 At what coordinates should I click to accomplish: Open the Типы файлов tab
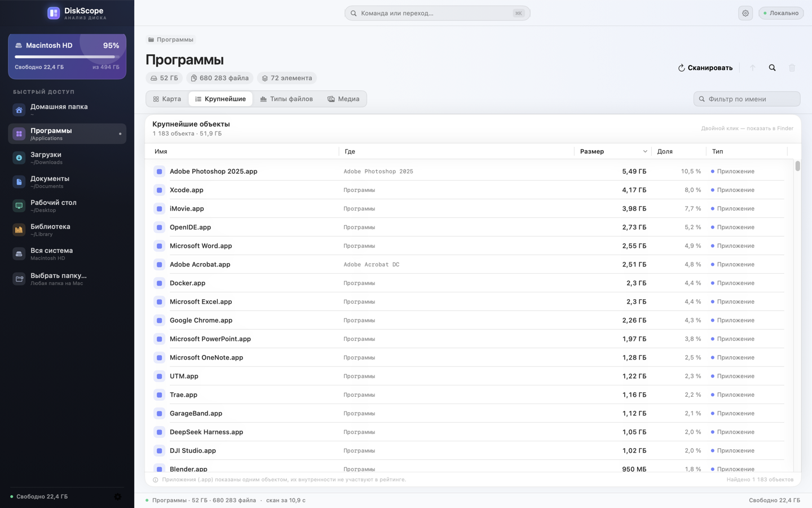coord(286,99)
